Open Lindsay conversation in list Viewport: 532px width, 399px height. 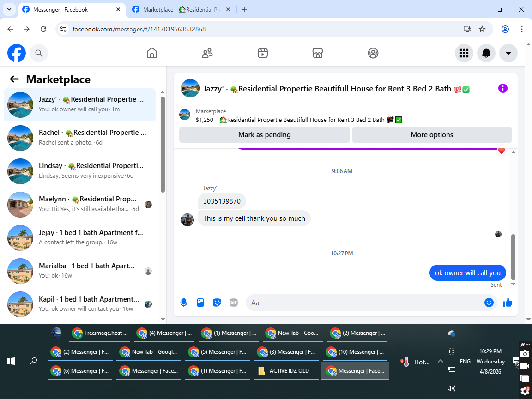coord(79,171)
